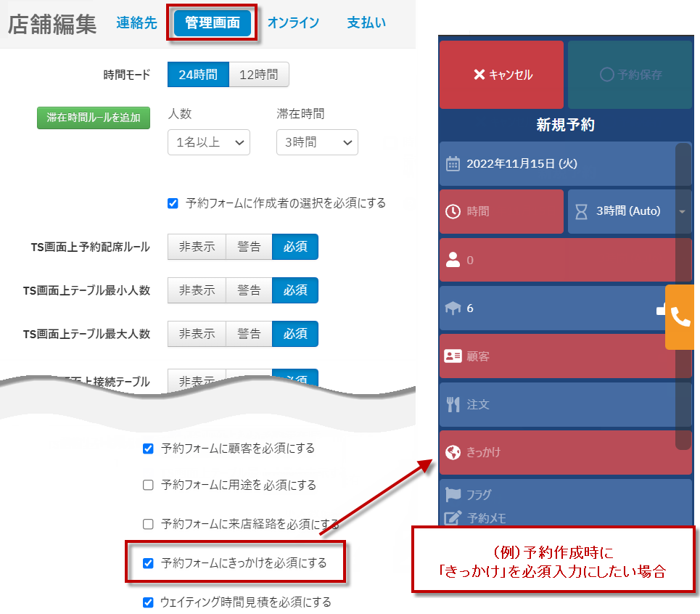
Task: Open the 滞在時間 dropdown showing 3時間
Action: [x=317, y=142]
